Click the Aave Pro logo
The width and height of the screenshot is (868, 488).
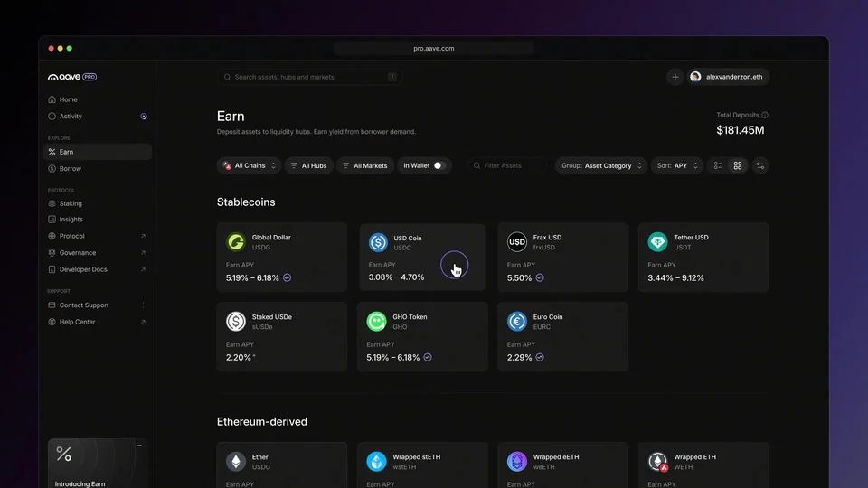(x=72, y=77)
